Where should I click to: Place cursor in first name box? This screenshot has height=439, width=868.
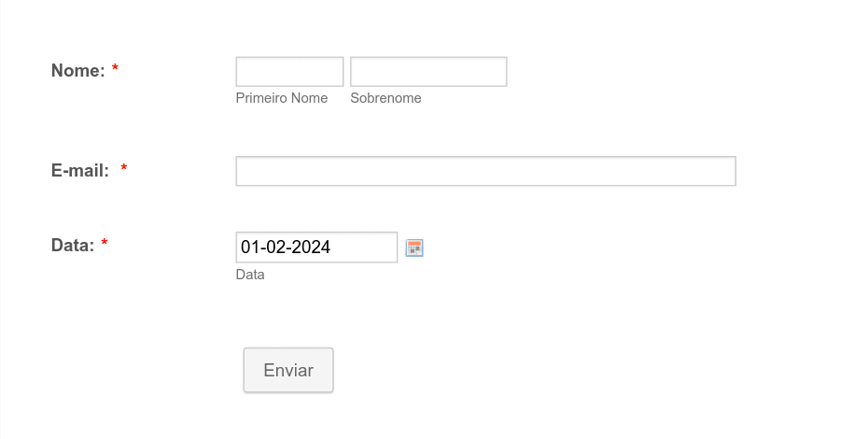click(289, 72)
